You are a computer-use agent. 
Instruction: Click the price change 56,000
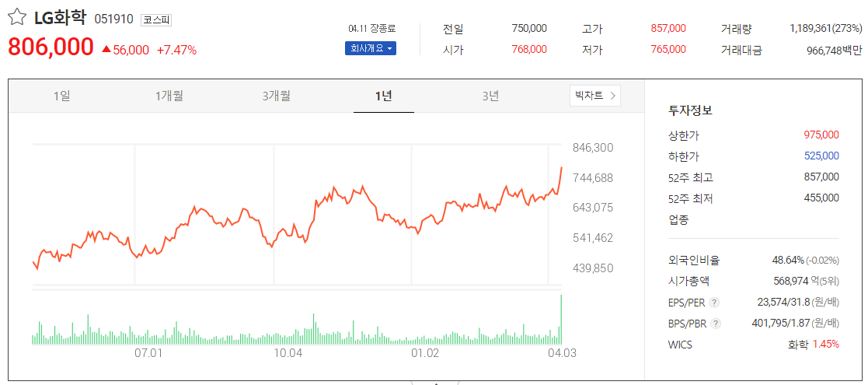point(131,51)
